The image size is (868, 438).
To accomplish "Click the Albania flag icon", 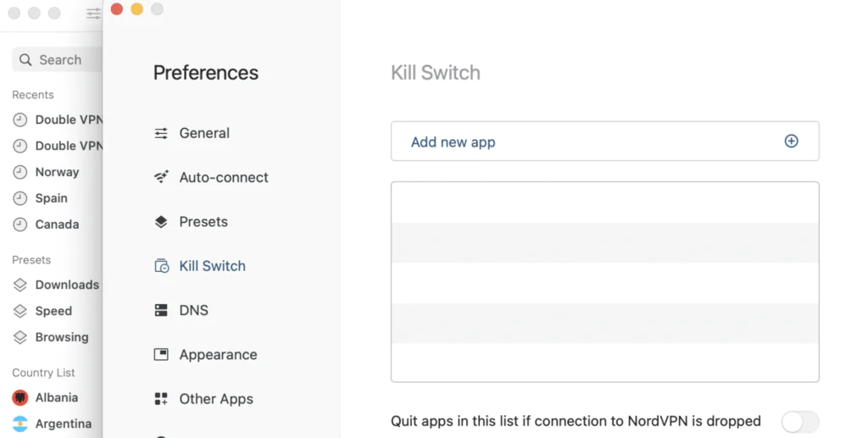I will pyautogui.click(x=20, y=397).
